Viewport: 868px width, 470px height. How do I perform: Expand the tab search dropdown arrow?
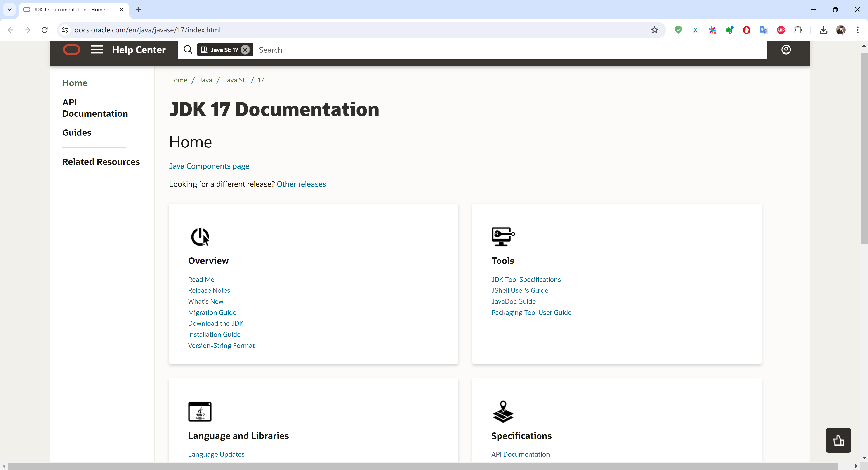pyautogui.click(x=9, y=9)
